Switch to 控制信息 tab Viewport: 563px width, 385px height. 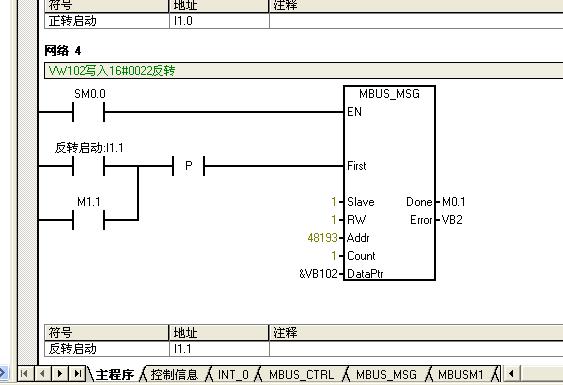174,375
